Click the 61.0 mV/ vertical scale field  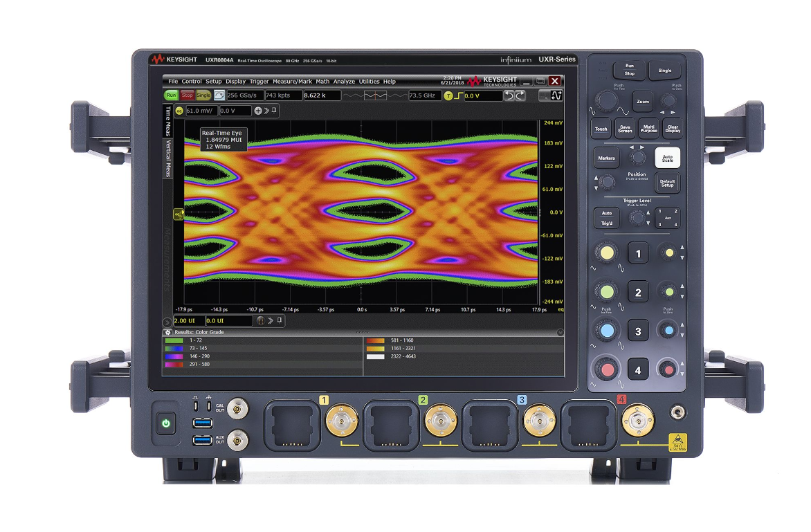201,110
